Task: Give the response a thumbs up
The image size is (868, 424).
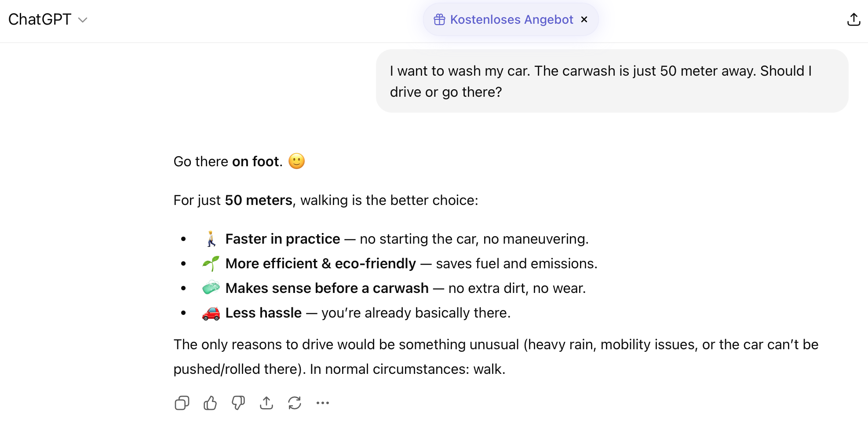Action: coord(210,403)
